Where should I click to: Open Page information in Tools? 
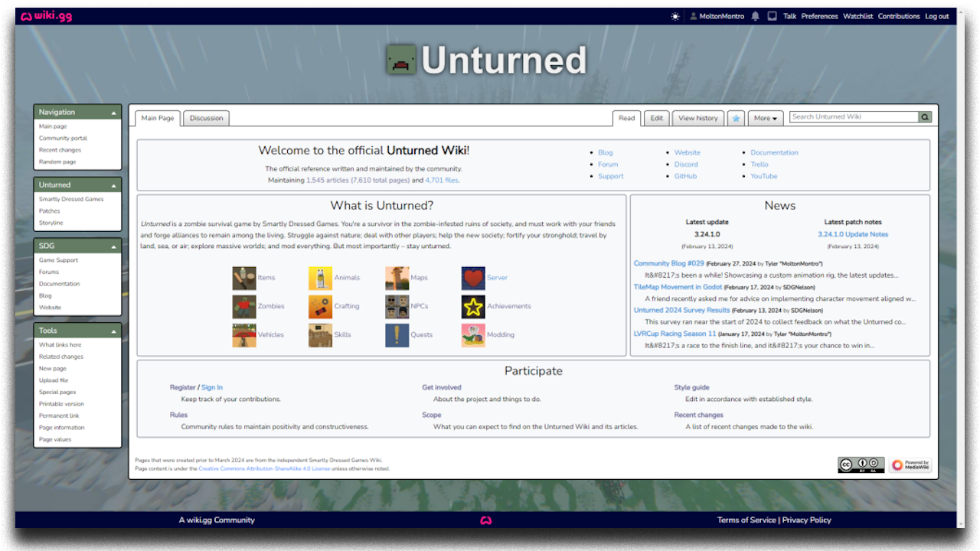click(x=62, y=428)
